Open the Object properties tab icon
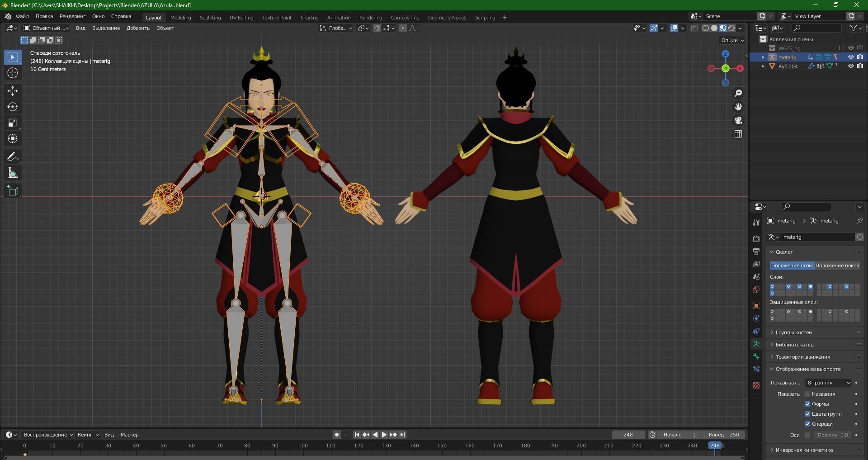This screenshot has width=868, height=460. 756,306
